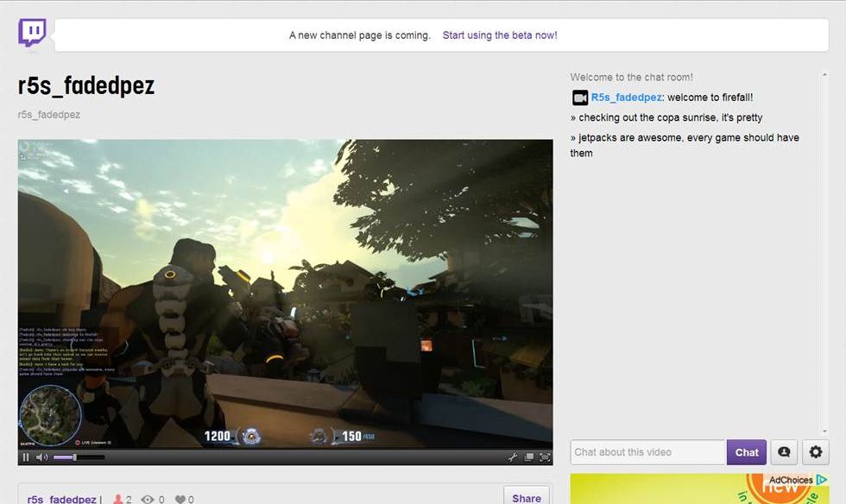Mute the stream volume speaker icon
Image resolution: width=846 pixels, height=504 pixels.
point(41,457)
